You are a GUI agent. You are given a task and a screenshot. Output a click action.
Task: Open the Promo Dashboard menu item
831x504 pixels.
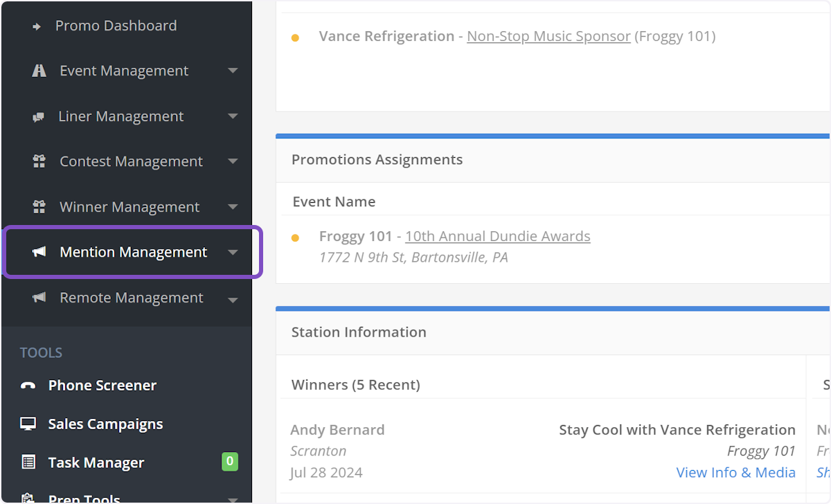[x=115, y=25]
